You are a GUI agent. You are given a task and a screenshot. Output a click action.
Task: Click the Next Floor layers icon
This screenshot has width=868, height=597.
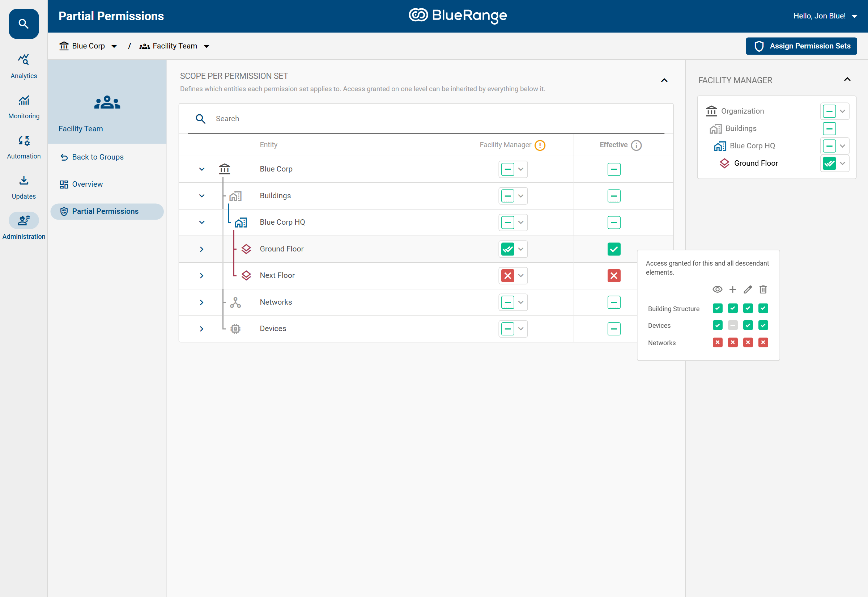tap(246, 276)
